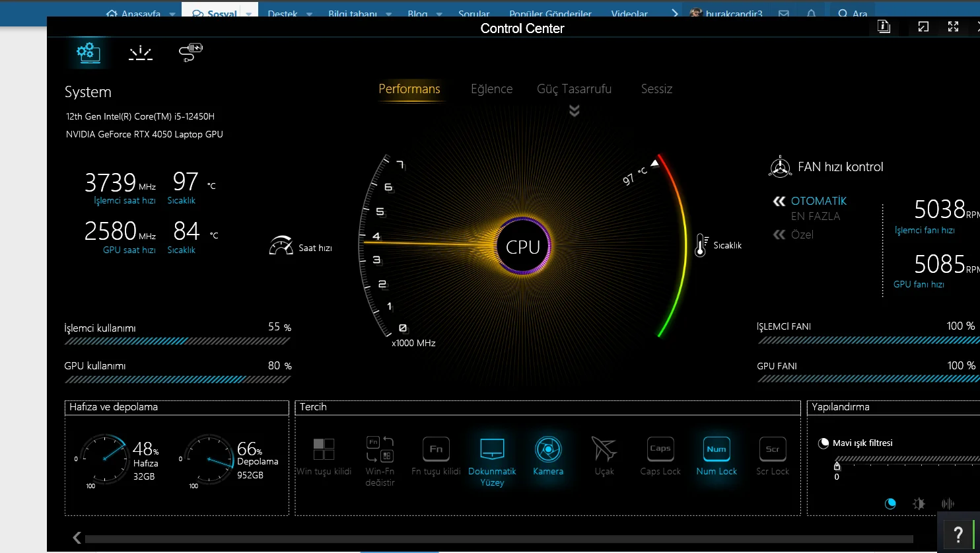Viewport: 980px width, 553px height.
Task: Open the keyboard LED lighting icon
Action: coord(141,54)
